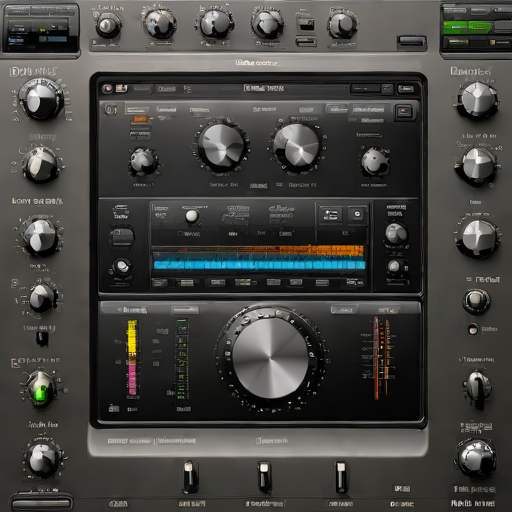Select the third tab in the upper panel
This screenshot has width=512, height=512.
(199, 110)
